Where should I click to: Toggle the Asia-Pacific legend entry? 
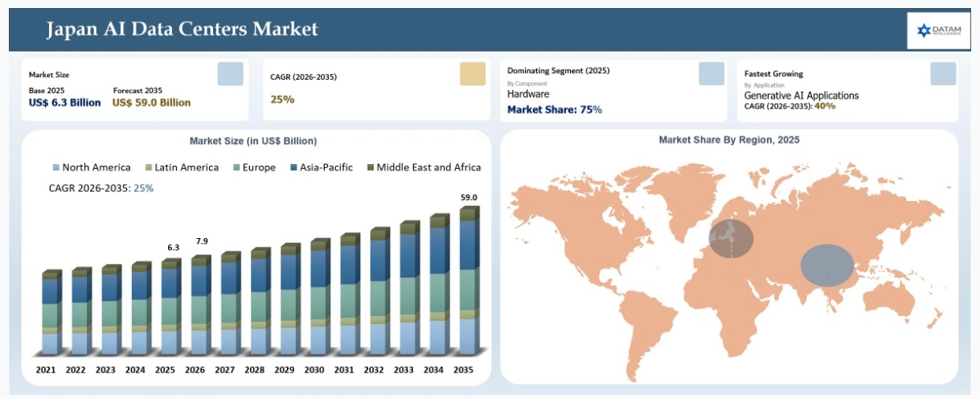(322, 167)
